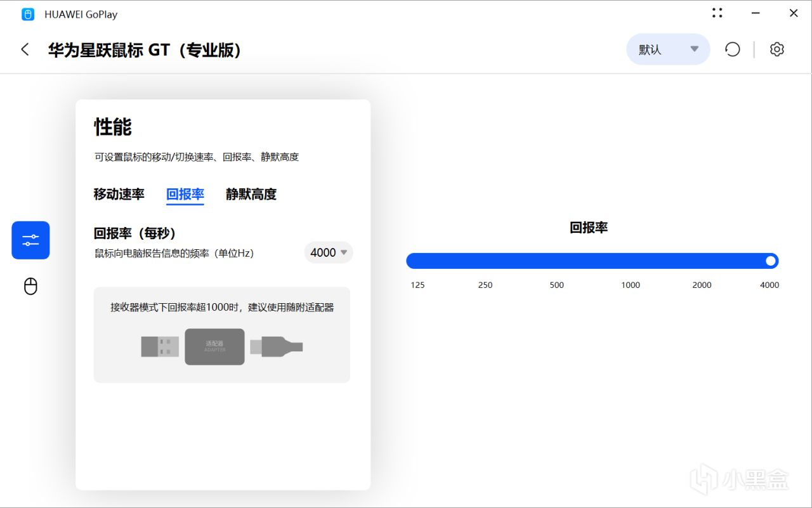The width and height of the screenshot is (812, 508).
Task: Open the performance settings sidebar icon
Action: point(30,240)
